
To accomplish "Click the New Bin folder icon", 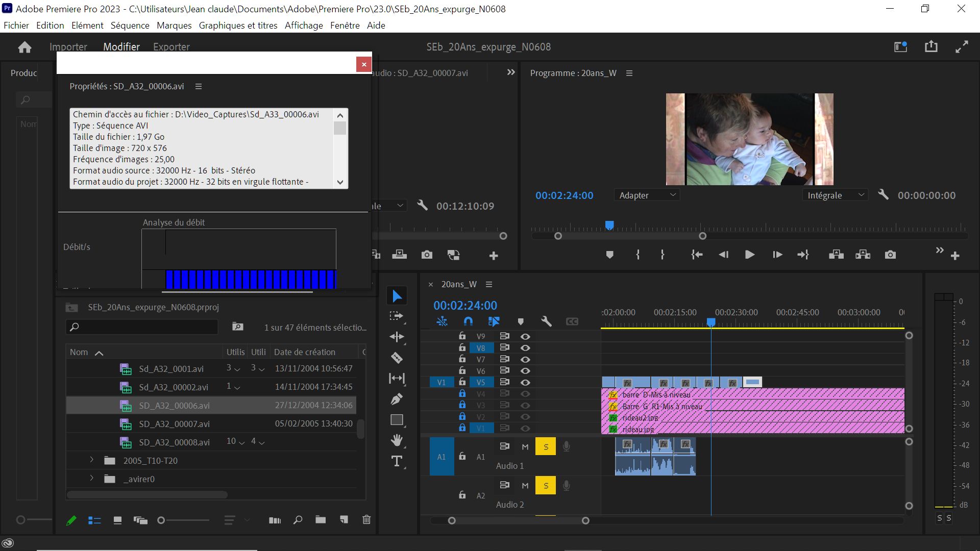I will coord(321,520).
